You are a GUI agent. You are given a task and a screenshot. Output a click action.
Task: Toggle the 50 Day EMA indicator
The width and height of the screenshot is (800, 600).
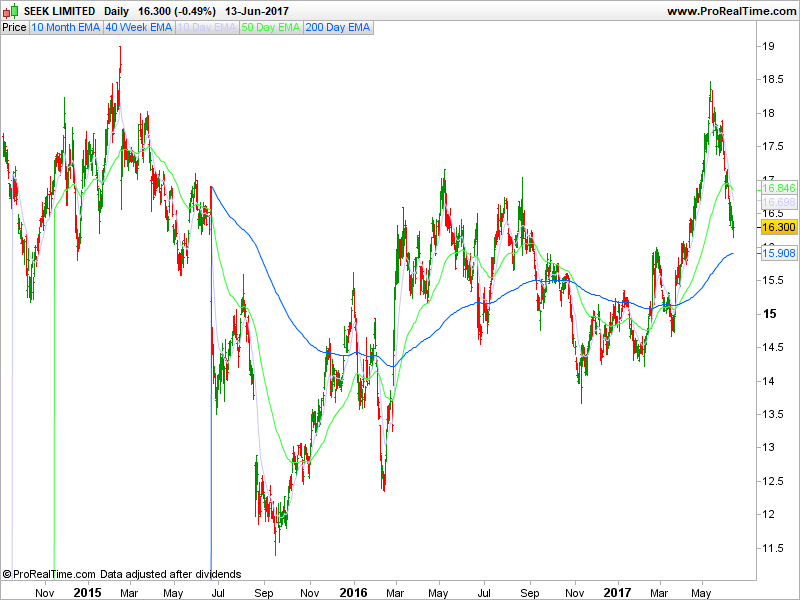coord(270,28)
